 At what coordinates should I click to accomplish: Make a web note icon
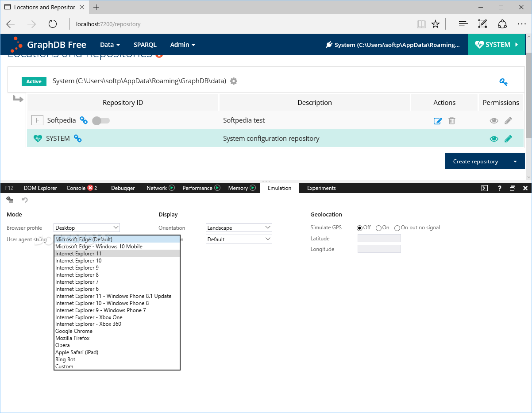(x=482, y=24)
